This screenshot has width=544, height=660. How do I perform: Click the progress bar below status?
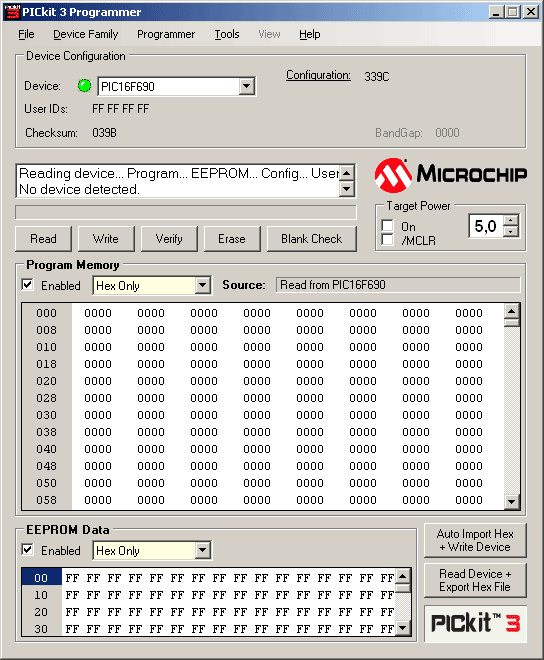(186, 212)
